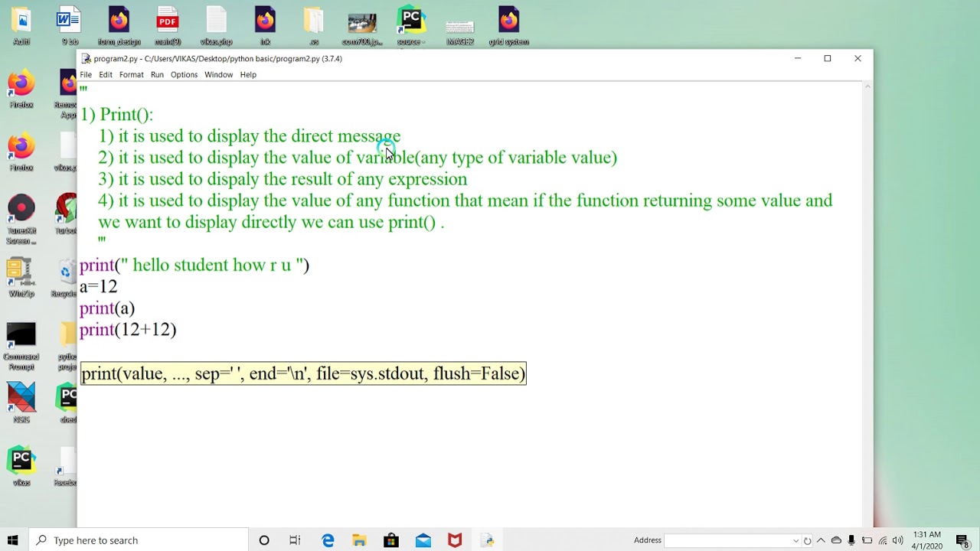Select the Aditi folder desktop icon
This screenshot has height=551, width=980.
coord(21,25)
